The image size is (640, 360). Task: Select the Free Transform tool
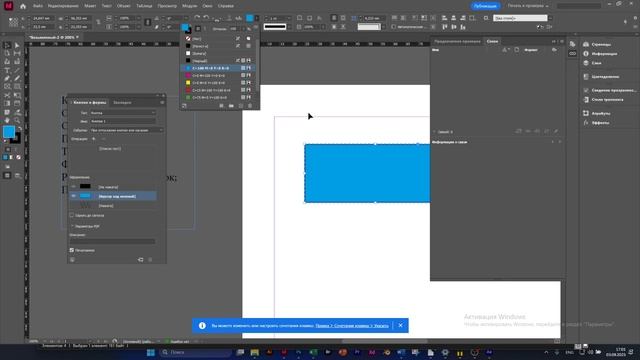[x=17, y=95]
